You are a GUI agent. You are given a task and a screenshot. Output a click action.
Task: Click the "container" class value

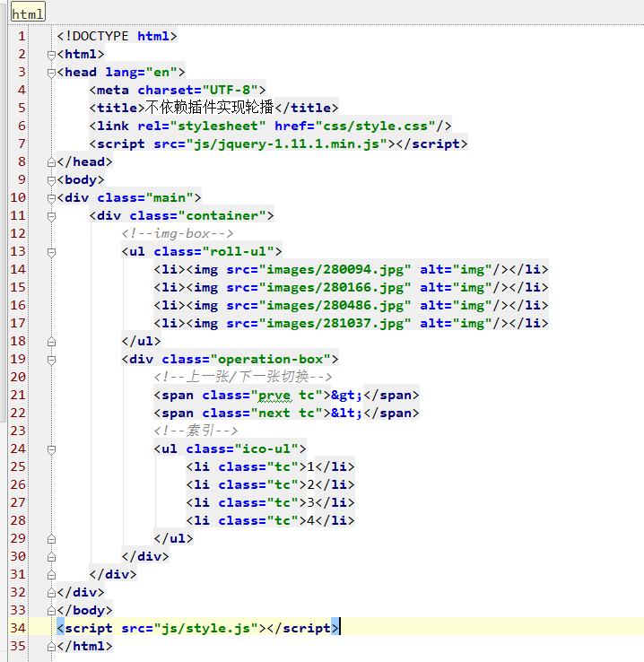point(222,216)
